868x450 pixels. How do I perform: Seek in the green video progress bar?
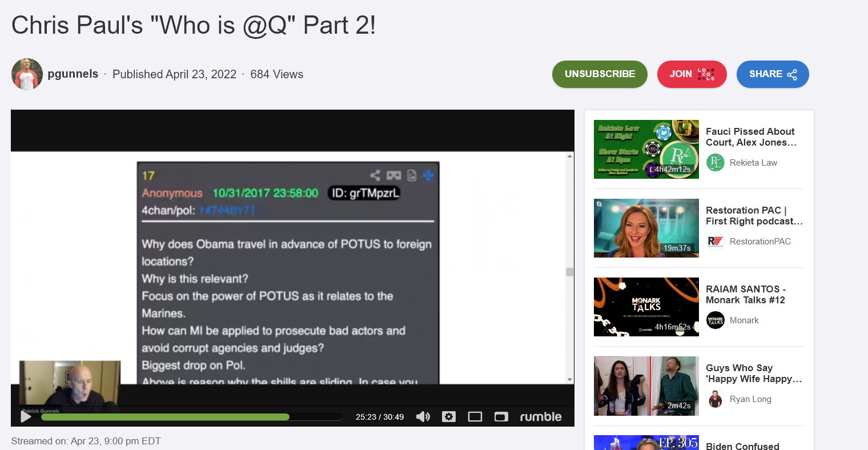click(192, 417)
